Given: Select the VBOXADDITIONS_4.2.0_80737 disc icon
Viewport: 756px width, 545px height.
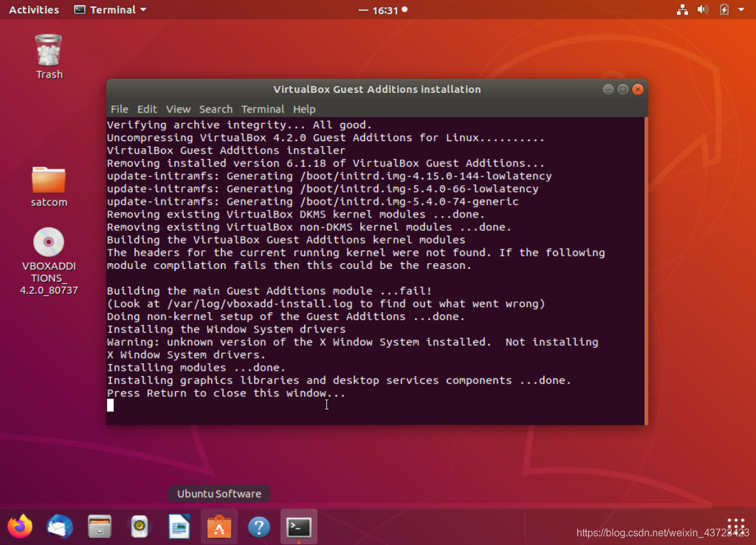Looking at the screenshot, I should [49, 261].
